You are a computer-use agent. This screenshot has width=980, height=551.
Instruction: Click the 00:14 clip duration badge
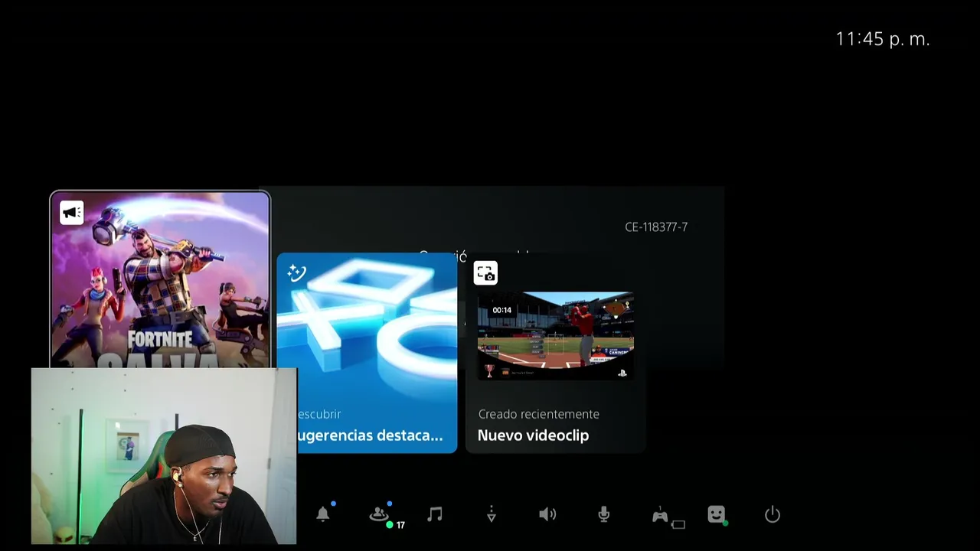click(x=502, y=310)
